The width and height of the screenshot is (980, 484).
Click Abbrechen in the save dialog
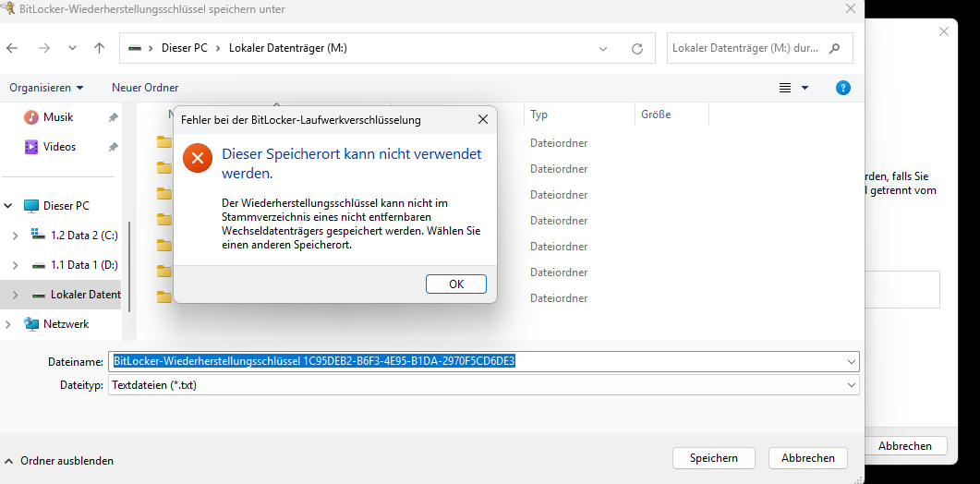[x=807, y=458]
